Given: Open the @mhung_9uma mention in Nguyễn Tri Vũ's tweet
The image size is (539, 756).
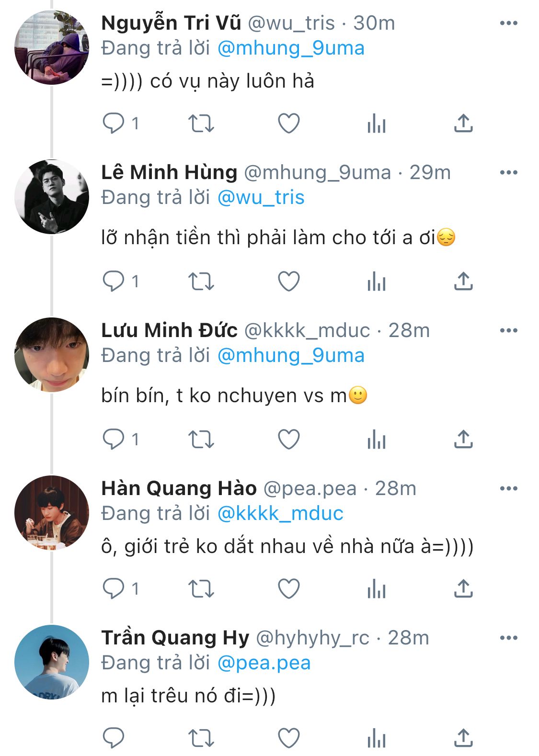Looking at the screenshot, I should (x=291, y=48).
